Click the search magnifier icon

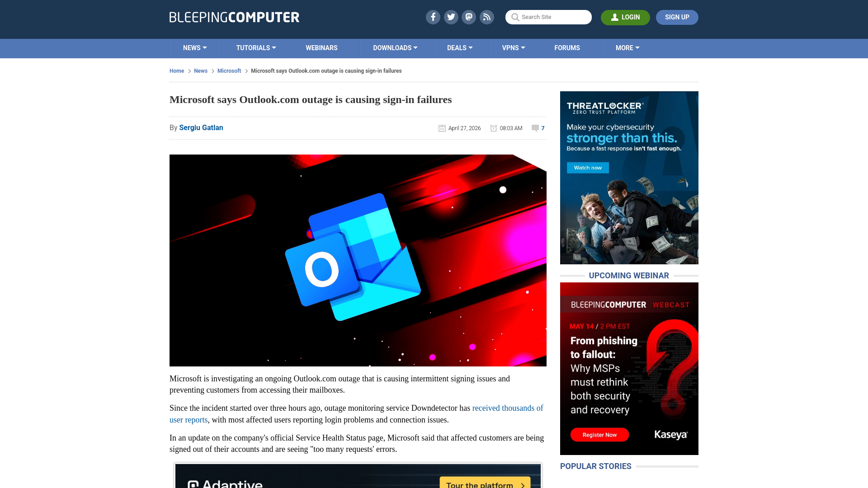[515, 17]
